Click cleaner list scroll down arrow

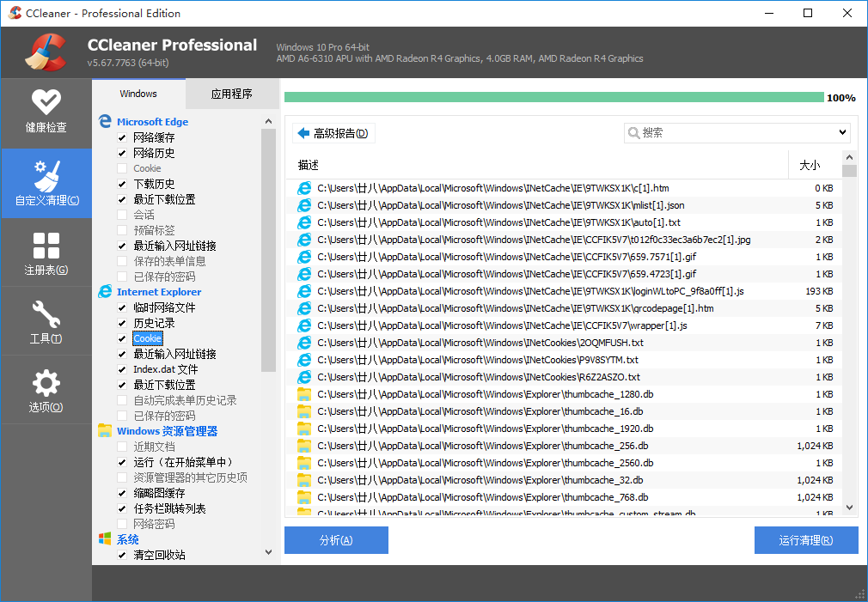point(268,552)
